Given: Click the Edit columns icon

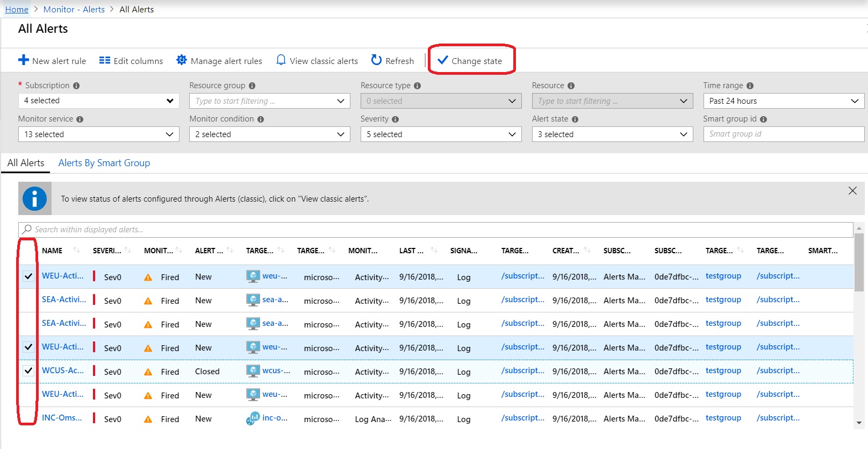Looking at the screenshot, I should tap(105, 61).
